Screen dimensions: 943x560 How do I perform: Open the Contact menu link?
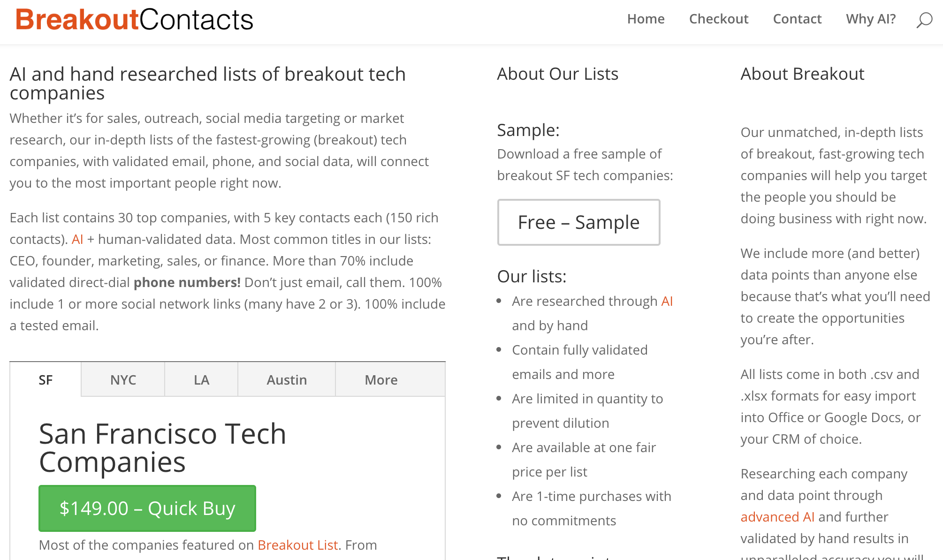pos(797,19)
